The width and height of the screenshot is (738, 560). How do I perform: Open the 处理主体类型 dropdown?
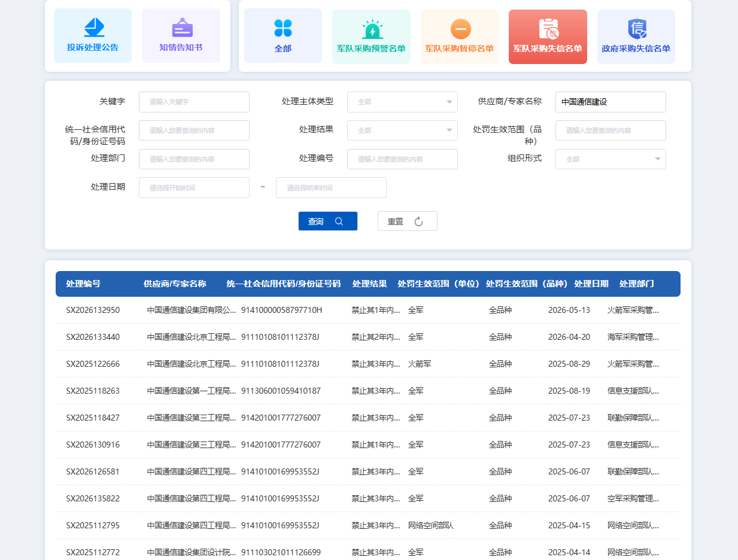(402, 102)
